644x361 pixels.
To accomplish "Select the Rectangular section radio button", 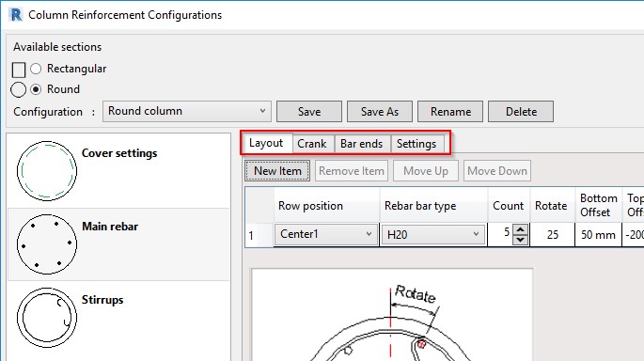I will [36, 69].
